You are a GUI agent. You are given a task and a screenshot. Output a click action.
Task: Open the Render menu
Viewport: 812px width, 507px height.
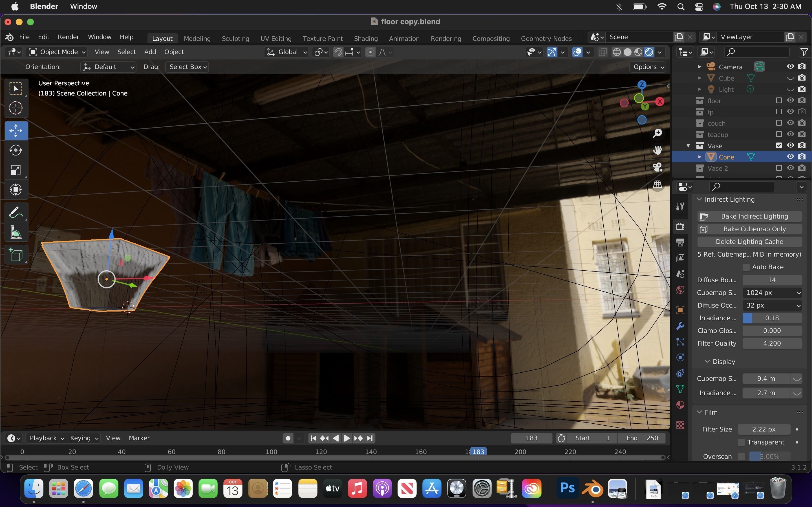[x=68, y=37]
